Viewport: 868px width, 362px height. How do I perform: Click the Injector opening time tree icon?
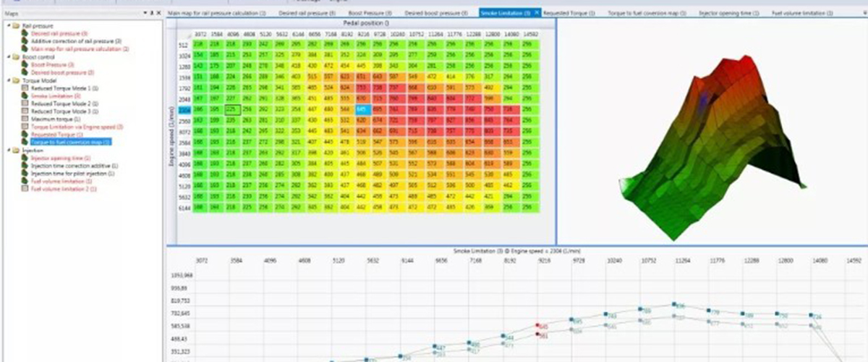pyautogui.click(x=25, y=158)
